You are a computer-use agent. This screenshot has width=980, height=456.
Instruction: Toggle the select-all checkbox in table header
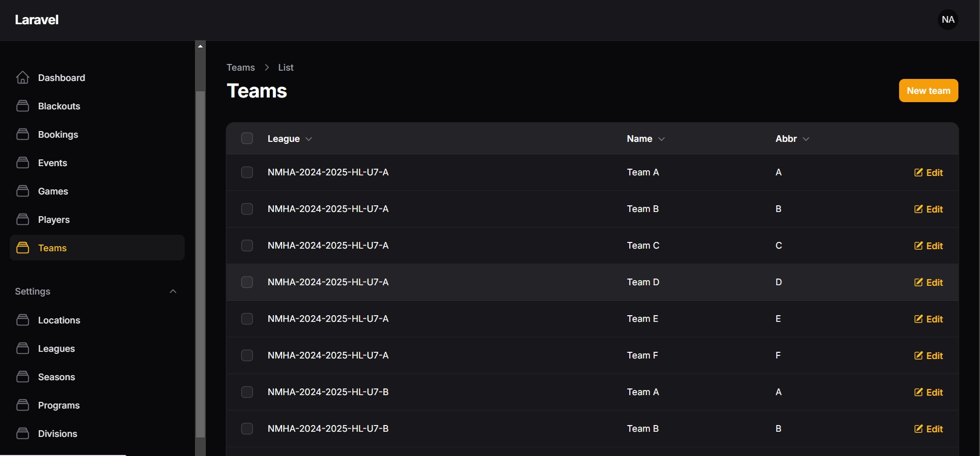click(x=247, y=138)
